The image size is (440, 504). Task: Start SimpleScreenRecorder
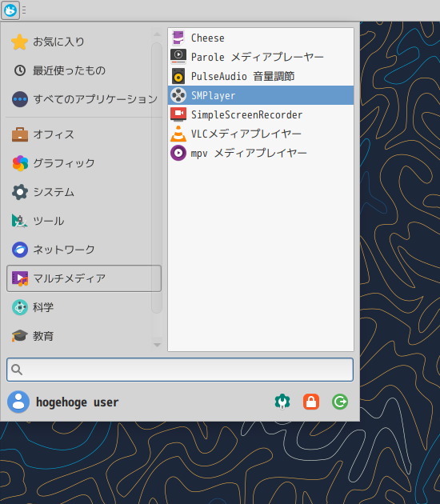260,114
